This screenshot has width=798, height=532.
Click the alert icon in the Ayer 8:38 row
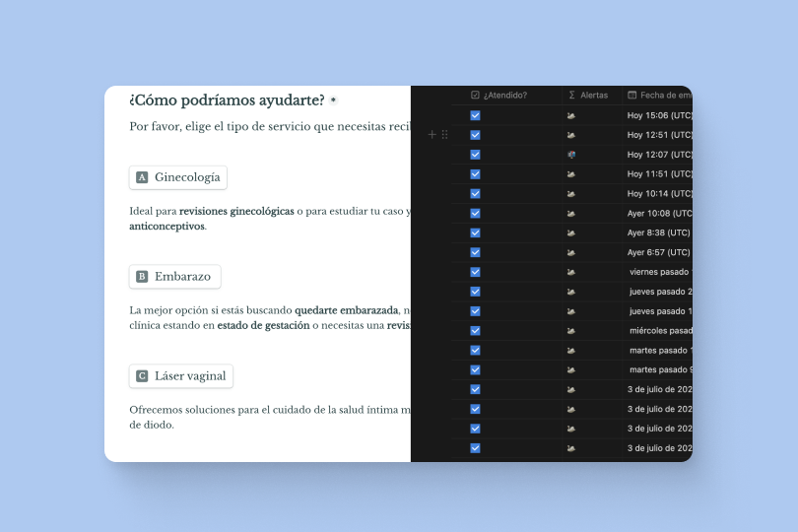(x=571, y=233)
